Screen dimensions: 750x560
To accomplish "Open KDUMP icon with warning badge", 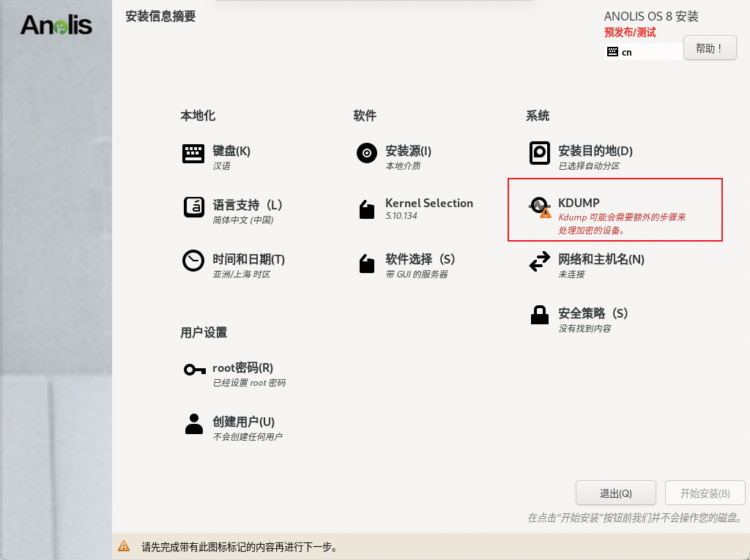I will tap(540, 208).
